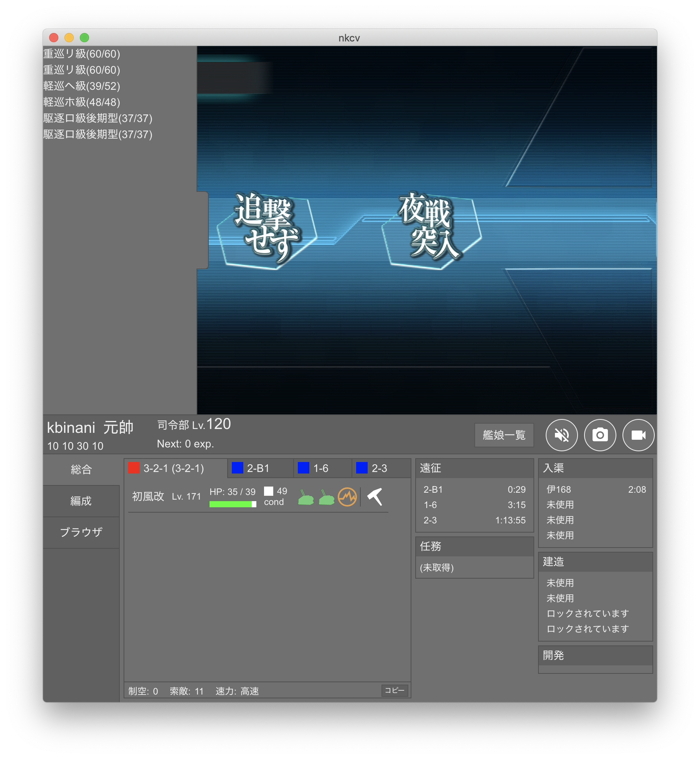Click the HP: 35 / 39 text
700x759 pixels.
click(x=233, y=492)
